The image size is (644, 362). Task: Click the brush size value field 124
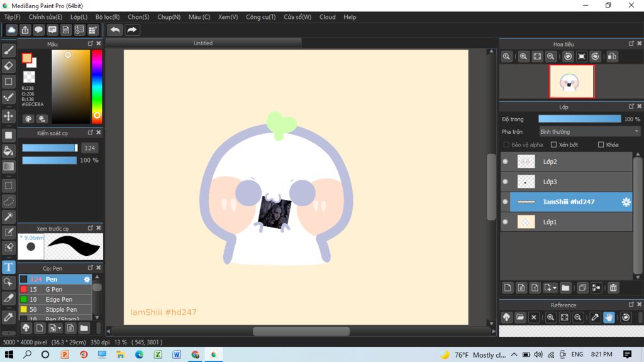pyautogui.click(x=89, y=148)
